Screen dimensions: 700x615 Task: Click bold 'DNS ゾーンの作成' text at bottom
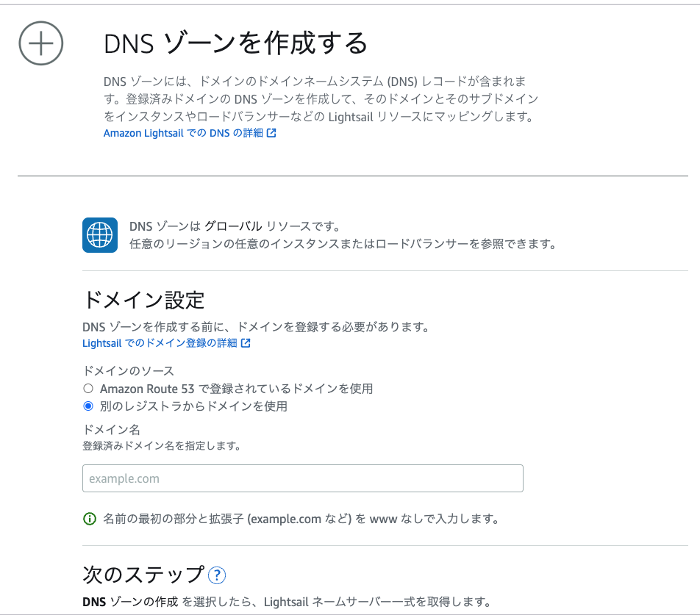[x=130, y=603]
